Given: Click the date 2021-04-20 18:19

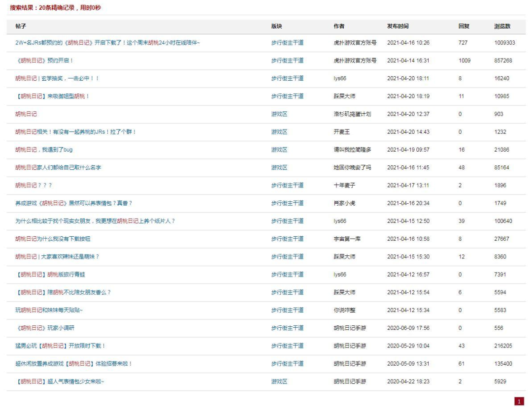Looking at the screenshot, I should (408, 96).
